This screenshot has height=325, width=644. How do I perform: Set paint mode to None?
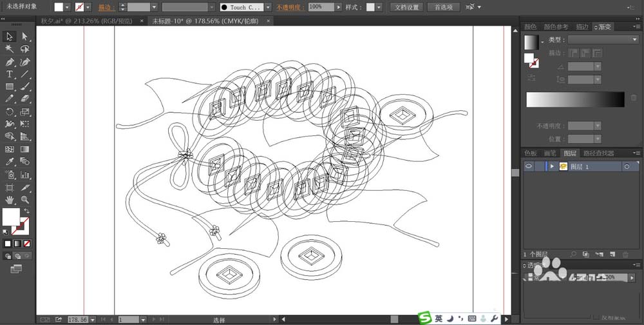tap(27, 244)
